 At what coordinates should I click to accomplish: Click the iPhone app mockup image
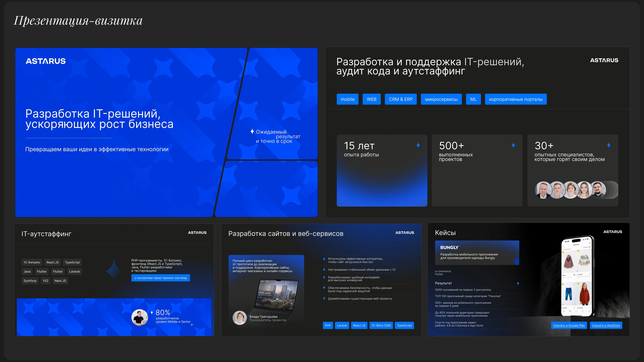click(577, 276)
